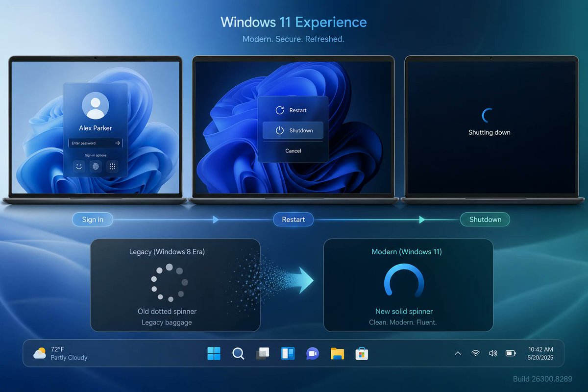
Task: Click the Enter password field
Action: [96, 143]
